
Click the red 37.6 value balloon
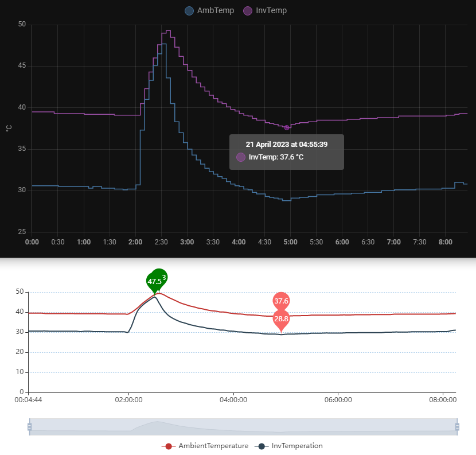tap(281, 300)
